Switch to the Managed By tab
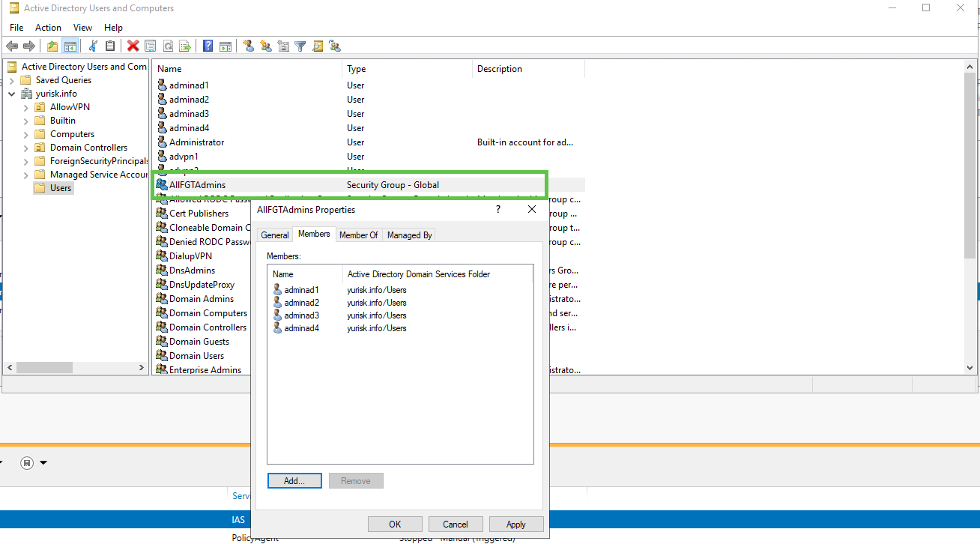This screenshot has height=544, width=980. (x=409, y=235)
